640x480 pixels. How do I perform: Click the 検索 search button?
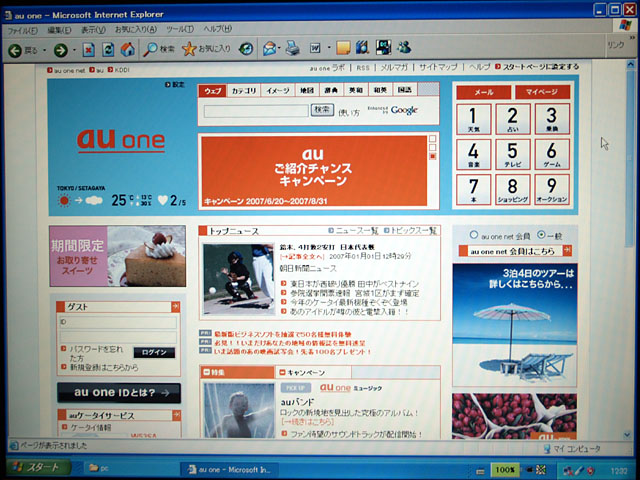pos(322,110)
